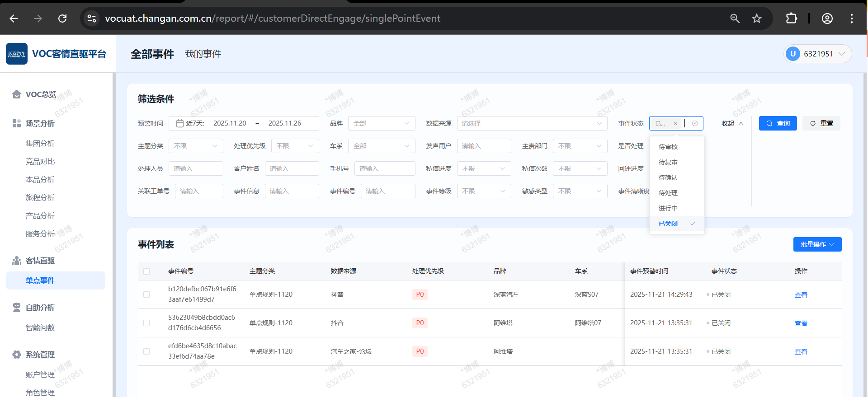
Task: Check the row for event b120defbc067b91e6f6
Action: pyautogui.click(x=146, y=294)
